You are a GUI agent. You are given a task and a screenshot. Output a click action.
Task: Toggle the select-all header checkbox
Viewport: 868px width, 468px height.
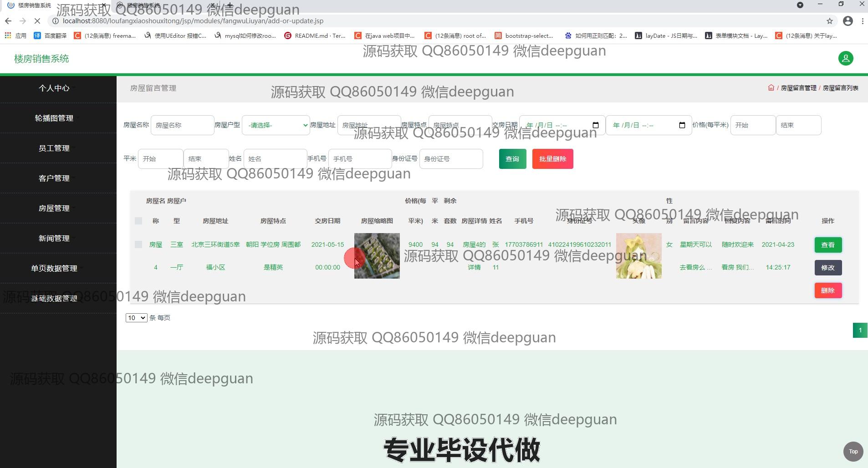138,221
